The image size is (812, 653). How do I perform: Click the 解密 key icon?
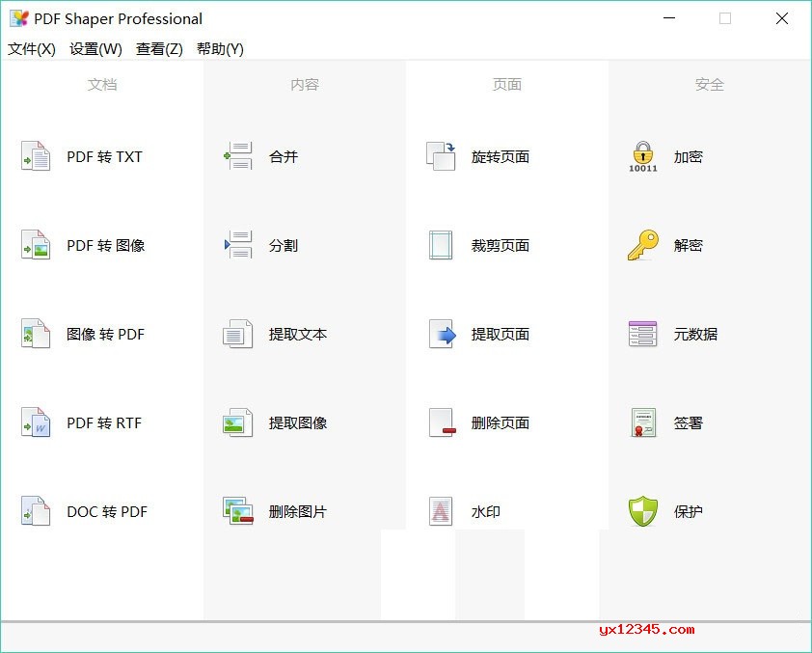click(642, 245)
